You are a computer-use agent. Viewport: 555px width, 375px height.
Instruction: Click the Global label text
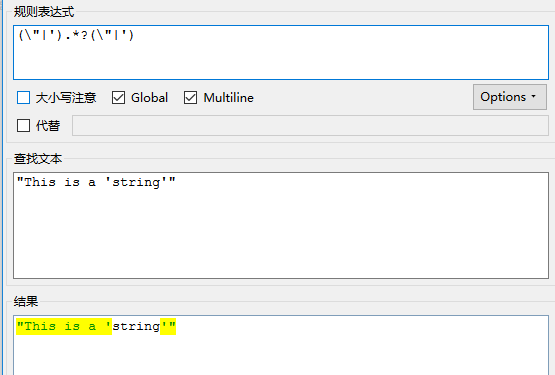[149, 98]
